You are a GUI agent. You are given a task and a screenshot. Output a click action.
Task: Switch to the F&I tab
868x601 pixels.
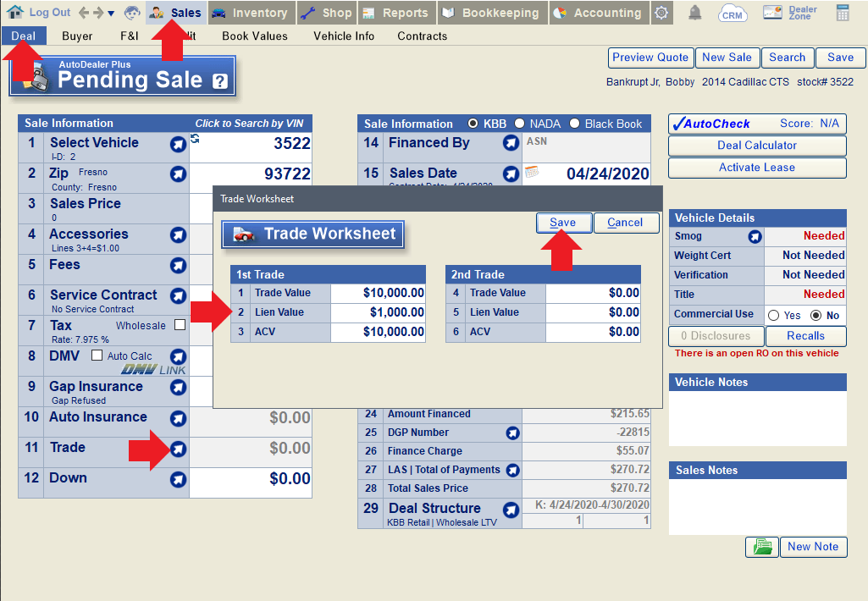pos(129,36)
